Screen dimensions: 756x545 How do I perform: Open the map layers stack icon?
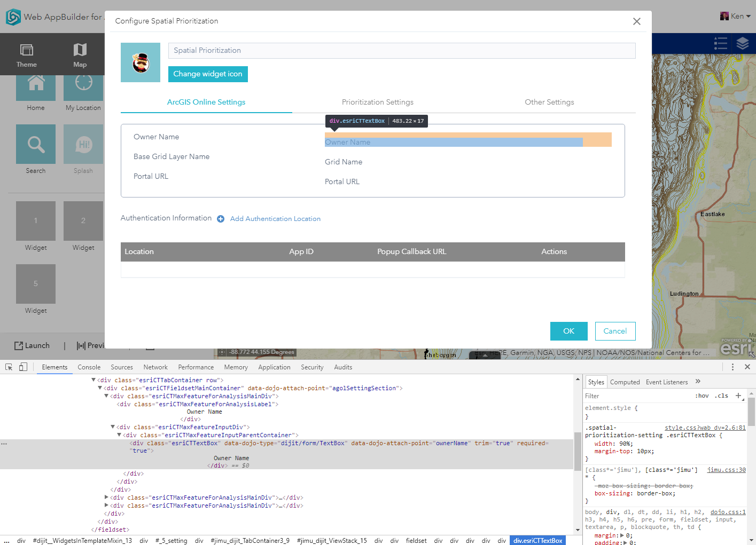click(743, 43)
